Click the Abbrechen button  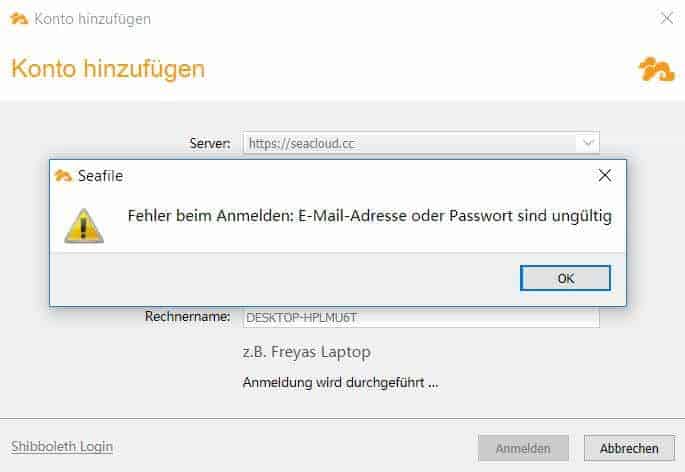coord(629,448)
